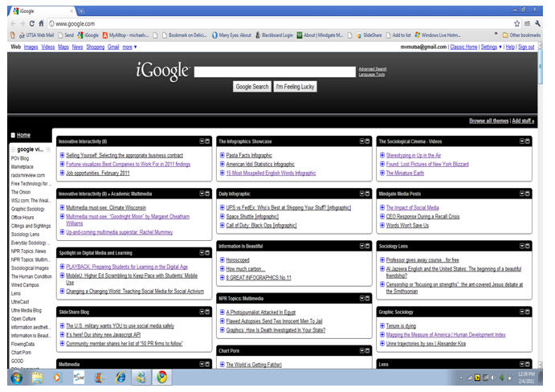Expand the UPS vs FedEx entry plus icon
This screenshot has height=392, width=555.
pos(222,207)
